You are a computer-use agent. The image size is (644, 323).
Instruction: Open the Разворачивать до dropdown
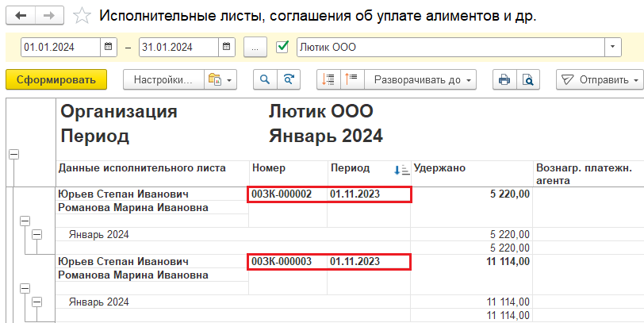[420, 79]
